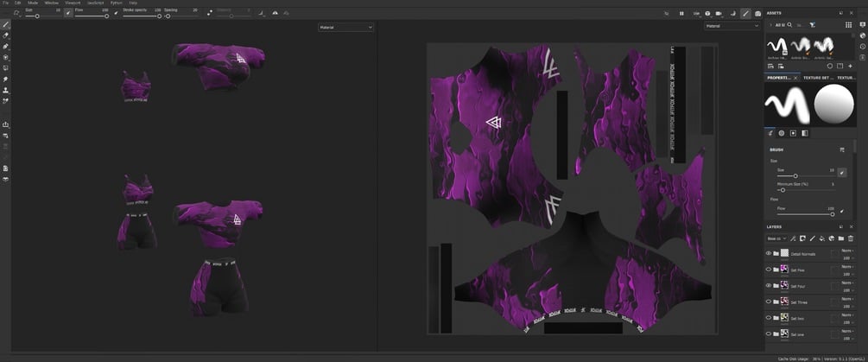
Task: Add a fill layer
Action: (x=821, y=238)
